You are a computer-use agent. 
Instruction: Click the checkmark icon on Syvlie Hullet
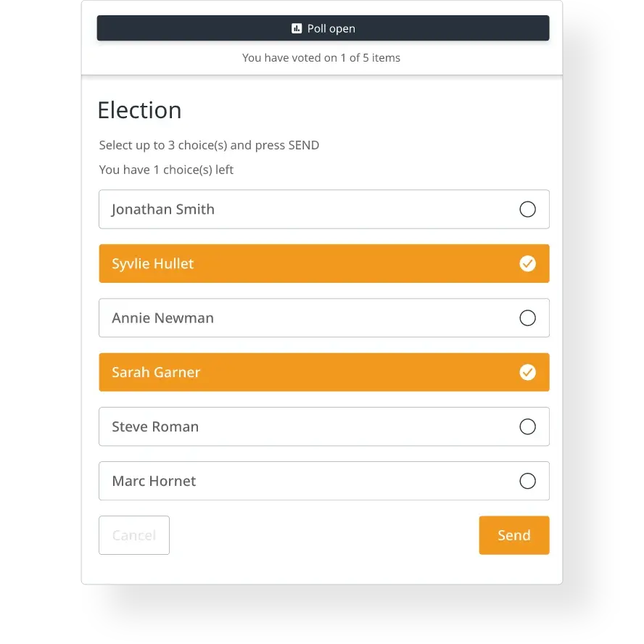point(527,263)
